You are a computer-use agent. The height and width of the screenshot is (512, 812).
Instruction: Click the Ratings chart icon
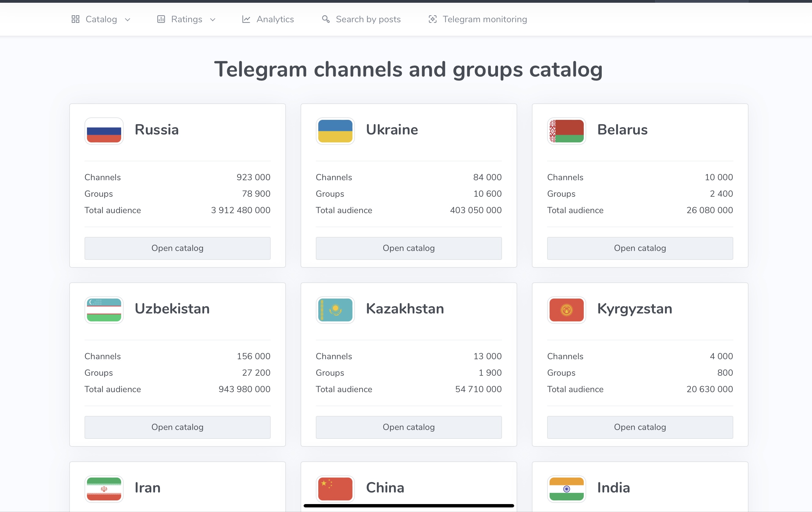click(161, 19)
